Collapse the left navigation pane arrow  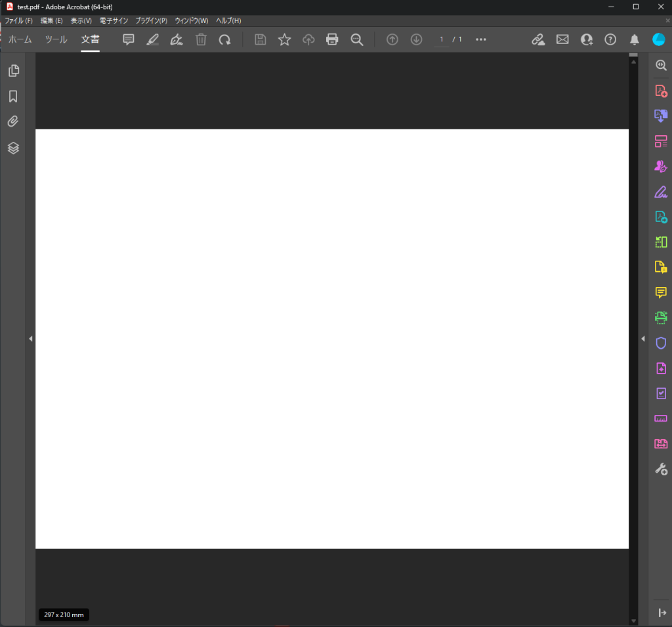click(x=31, y=339)
